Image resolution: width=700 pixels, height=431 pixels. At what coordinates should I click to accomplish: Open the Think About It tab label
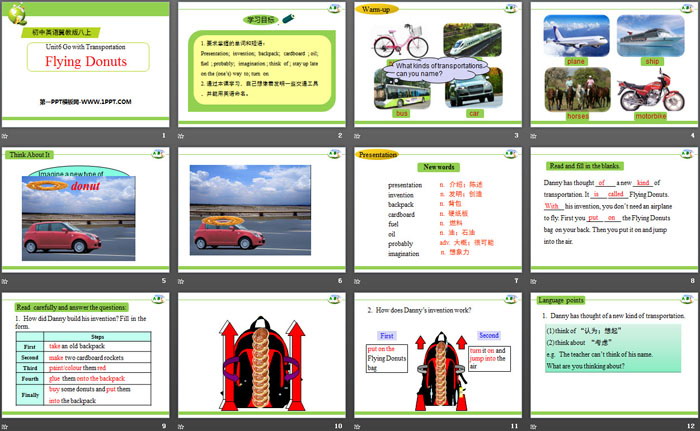(x=29, y=154)
